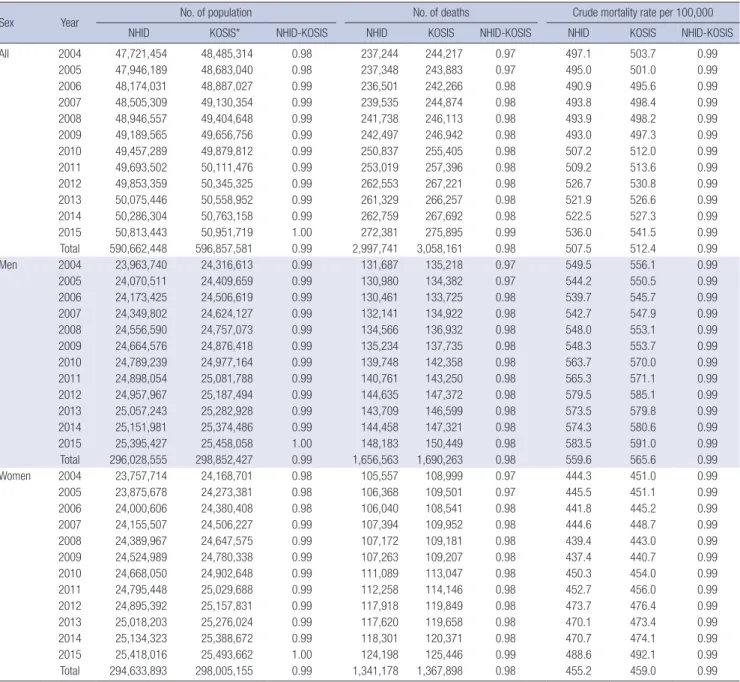Select the 'No. of deaths' column group header

[441, 13]
